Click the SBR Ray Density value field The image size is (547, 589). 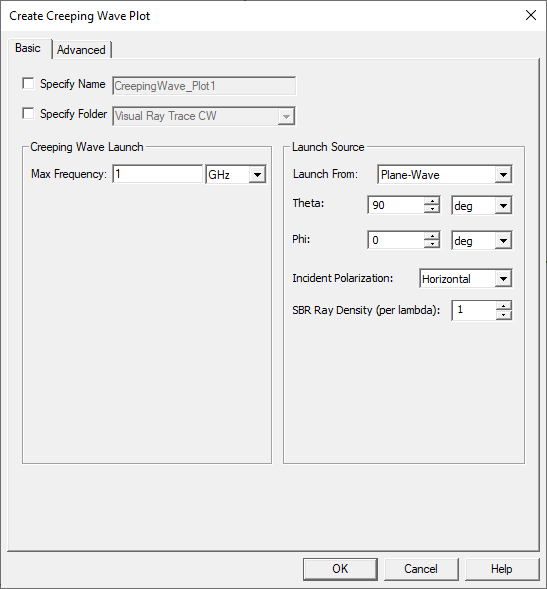pos(474,310)
